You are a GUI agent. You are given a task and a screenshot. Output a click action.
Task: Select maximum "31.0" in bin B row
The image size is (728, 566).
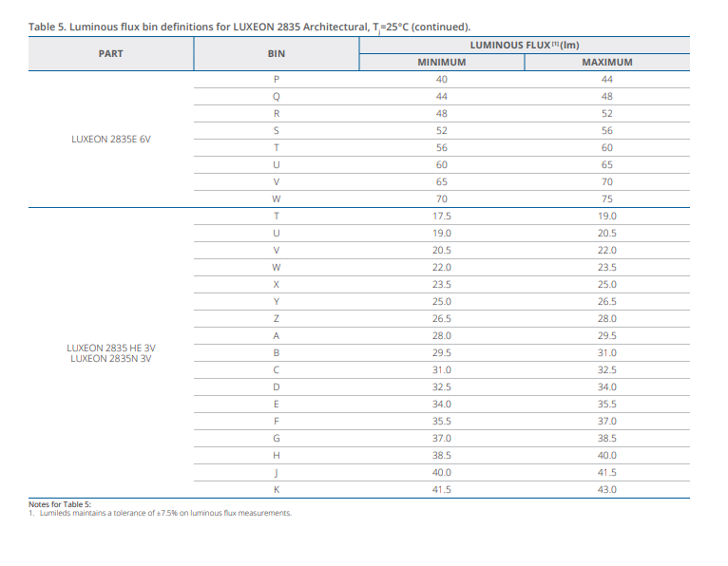click(606, 353)
